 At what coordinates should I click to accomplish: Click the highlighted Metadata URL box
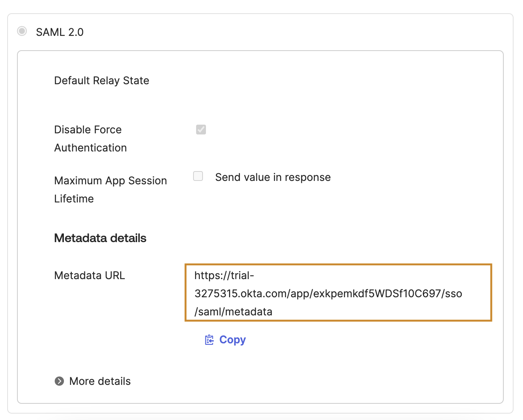338,293
